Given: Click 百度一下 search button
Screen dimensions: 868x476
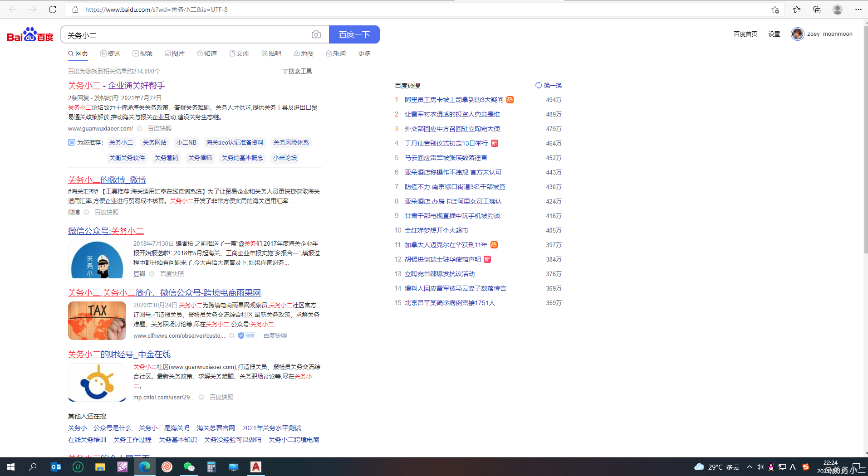Looking at the screenshot, I should point(354,34).
